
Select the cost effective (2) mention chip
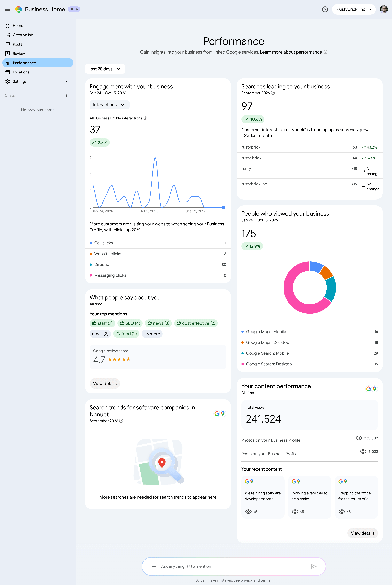196,323
